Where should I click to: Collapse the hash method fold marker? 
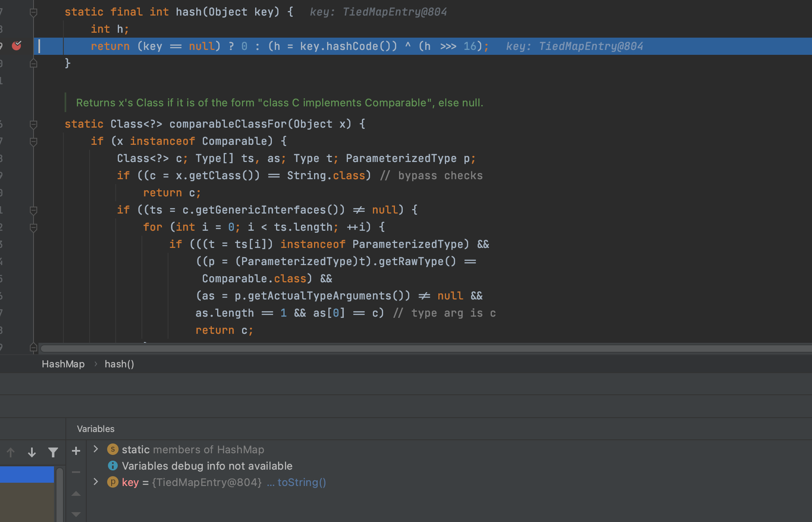tap(34, 13)
